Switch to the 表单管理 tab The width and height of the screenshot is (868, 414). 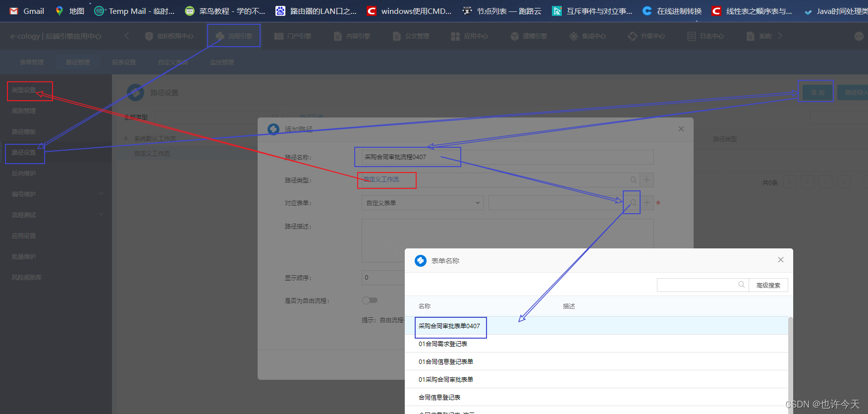coord(32,62)
